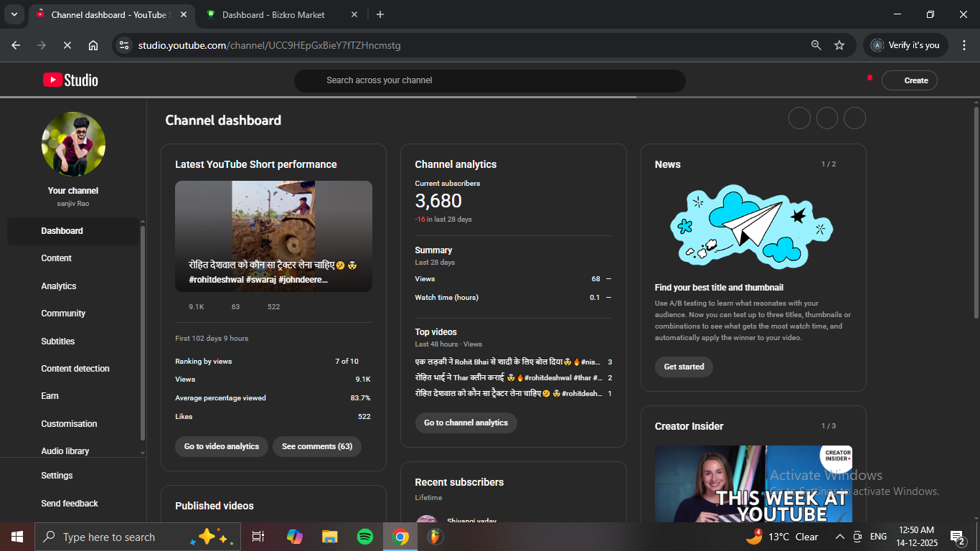View site information in the address bar
980x551 pixels.
click(x=124, y=45)
